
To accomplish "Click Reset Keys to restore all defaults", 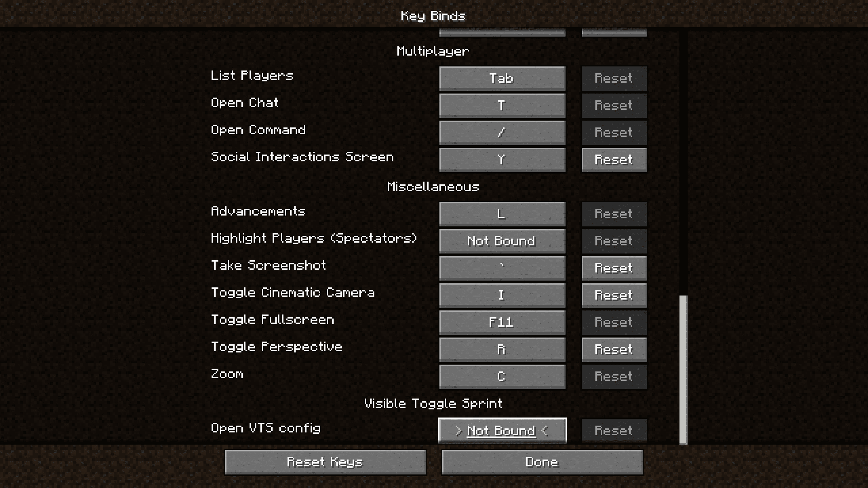I will [324, 461].
